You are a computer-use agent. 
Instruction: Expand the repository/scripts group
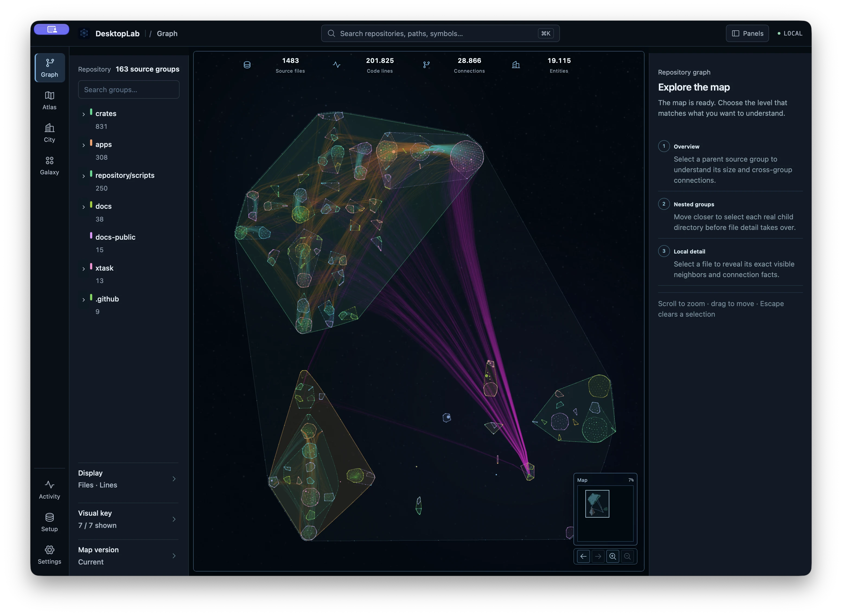tap(84, 176)
